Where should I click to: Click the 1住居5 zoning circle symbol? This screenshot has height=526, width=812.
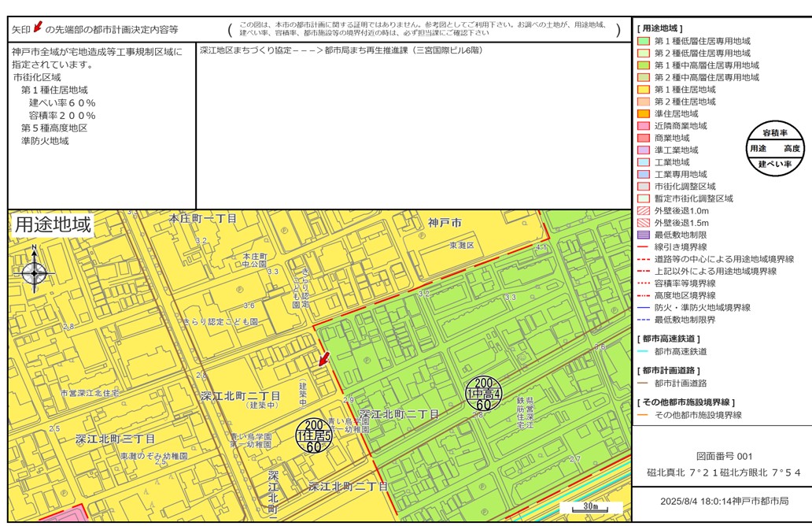pos(313,435)
